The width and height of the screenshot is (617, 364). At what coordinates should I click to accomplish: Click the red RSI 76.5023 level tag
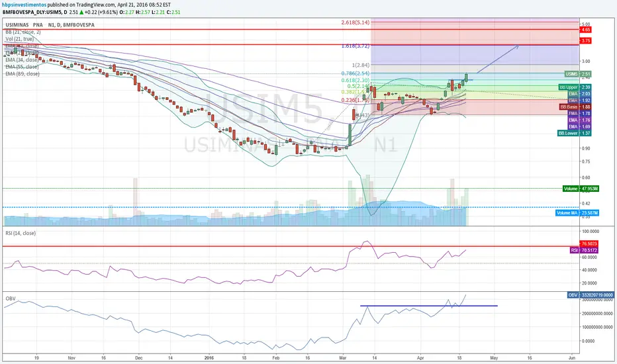click(x=589, y=244)
